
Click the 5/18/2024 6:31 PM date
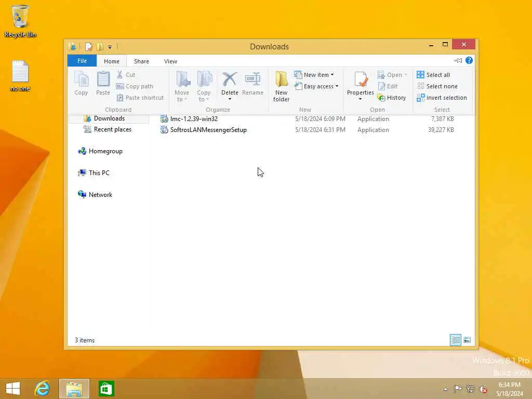pyautogui.click(x=320, y=129)
